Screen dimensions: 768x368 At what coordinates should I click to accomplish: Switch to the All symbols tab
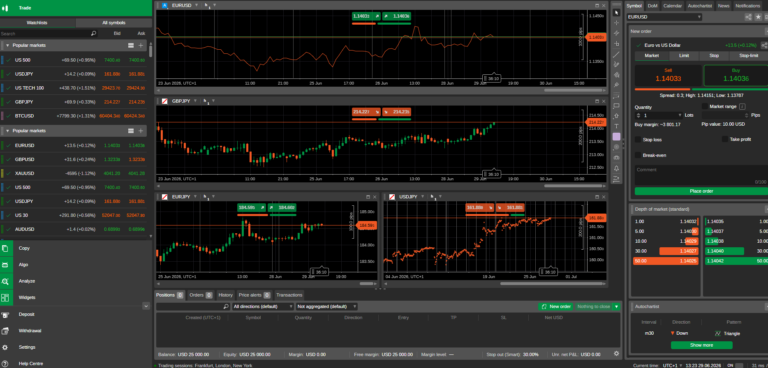(x=114, y=23)
